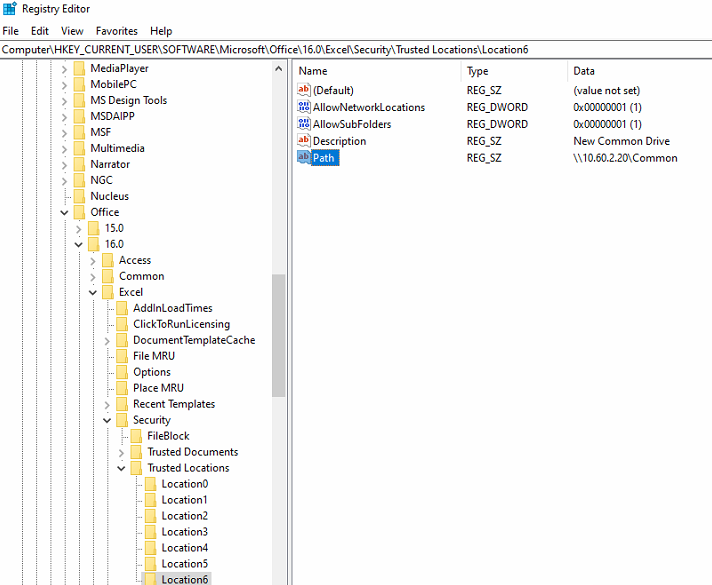The image size is (712, 585).
Task: Expand the Trusted Documents key
Action: pyautogui.click(x=121, y=453)
